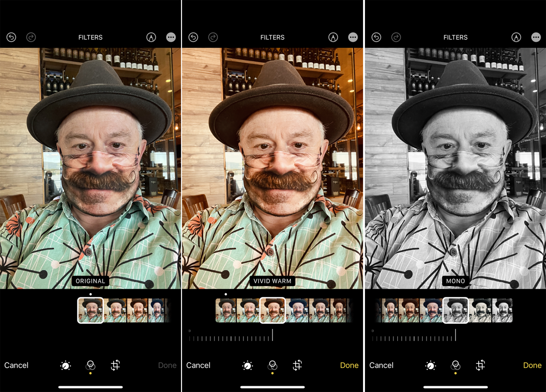Switch to the Adjust tab in Mono panel
Image resolution: width=546 pixels, height=392 pixels.
430,365
